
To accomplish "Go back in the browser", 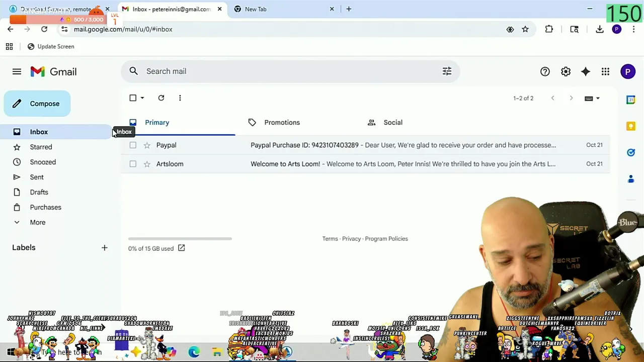I will (10, 29).
